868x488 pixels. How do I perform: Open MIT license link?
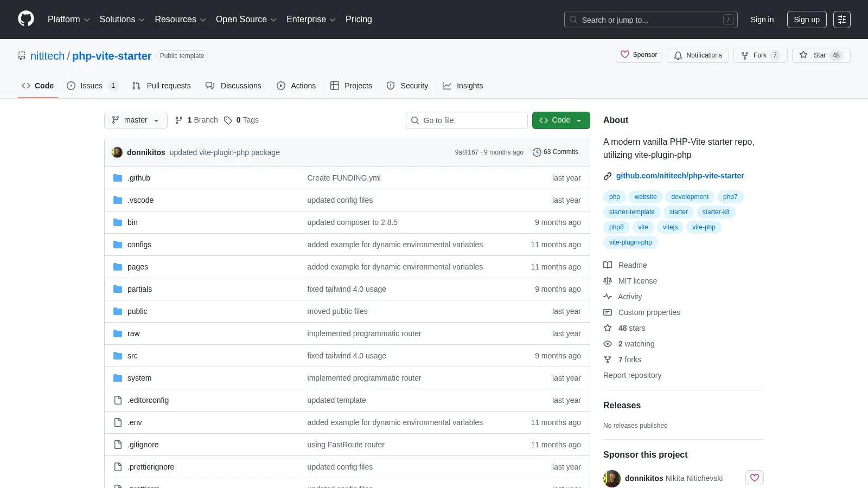(x=630, y=281)
